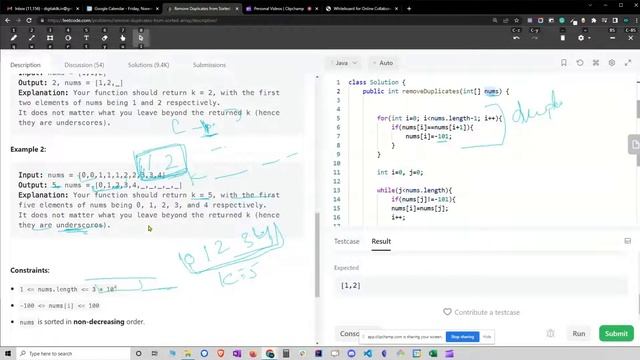Clear annotations with the trash icon
The width and height of the screenshot is (640, 360).
click(563, 38)
